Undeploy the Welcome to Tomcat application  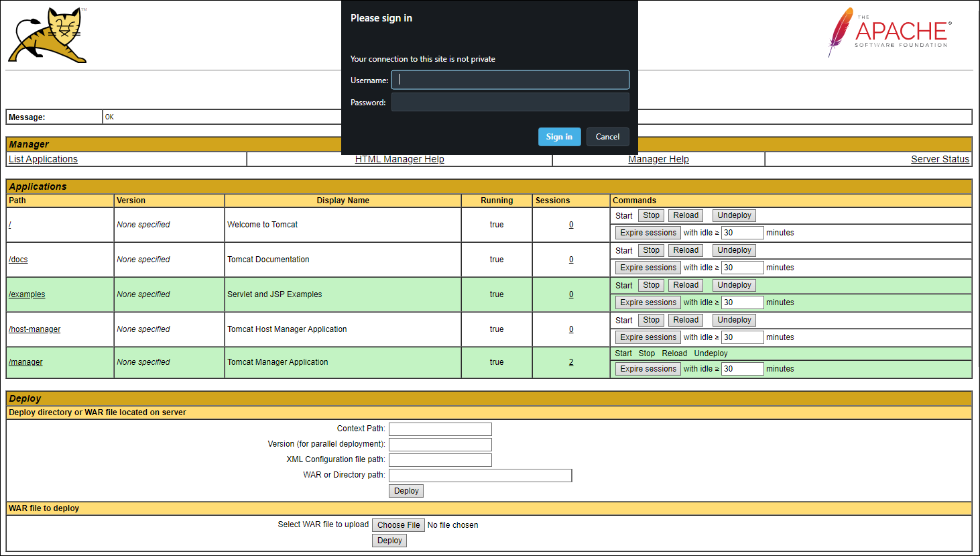734,215
